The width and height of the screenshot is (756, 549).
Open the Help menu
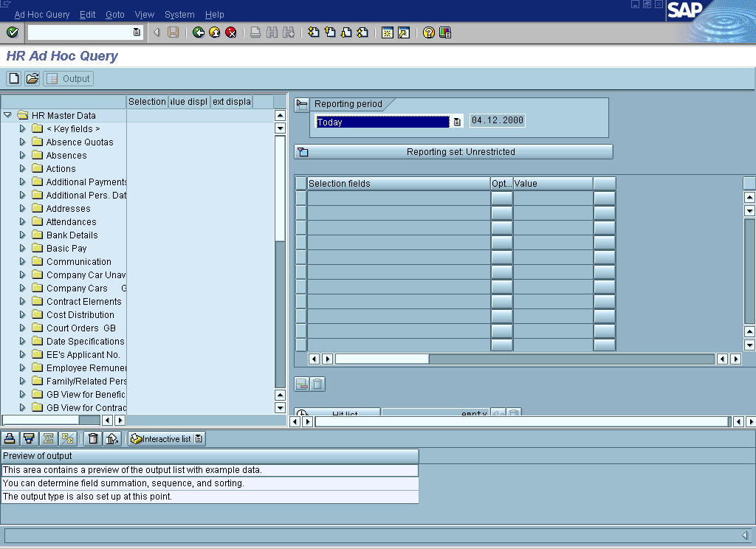(x=215, y=15)
